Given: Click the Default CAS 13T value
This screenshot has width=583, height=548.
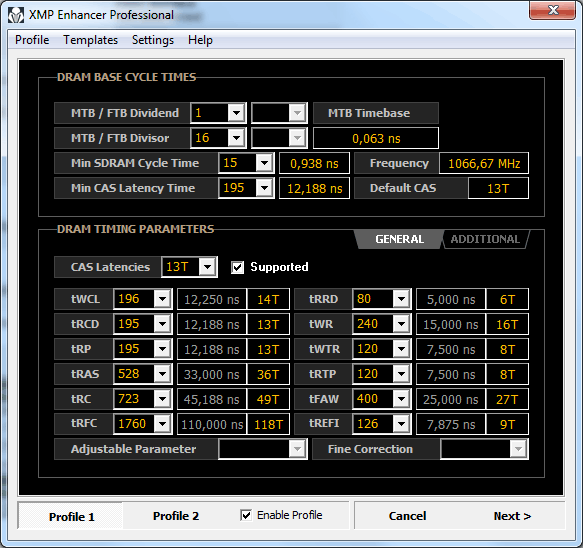Looking at the screenshot, I should click(498, 188).
